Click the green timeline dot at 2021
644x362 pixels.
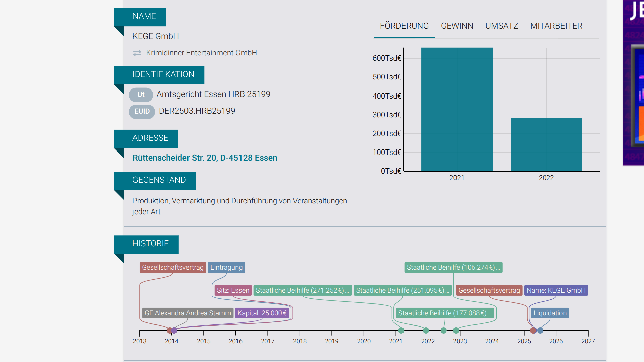point(401,330)
